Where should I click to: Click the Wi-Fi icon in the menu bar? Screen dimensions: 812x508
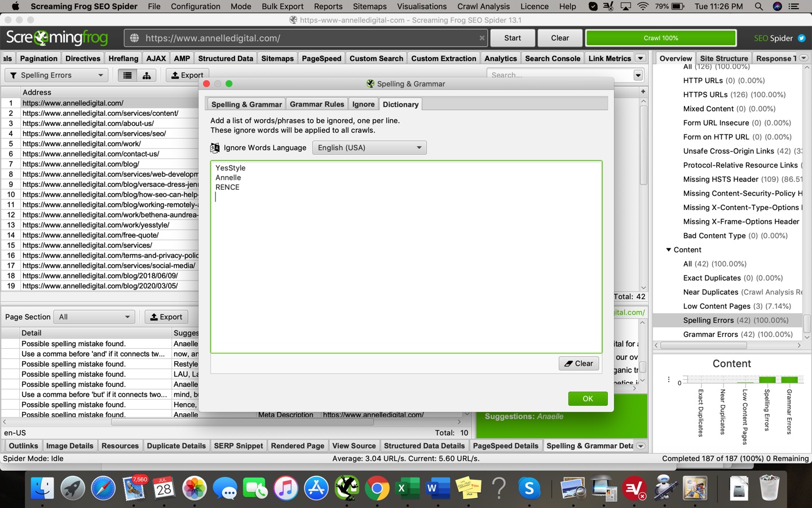pos(643,6)
